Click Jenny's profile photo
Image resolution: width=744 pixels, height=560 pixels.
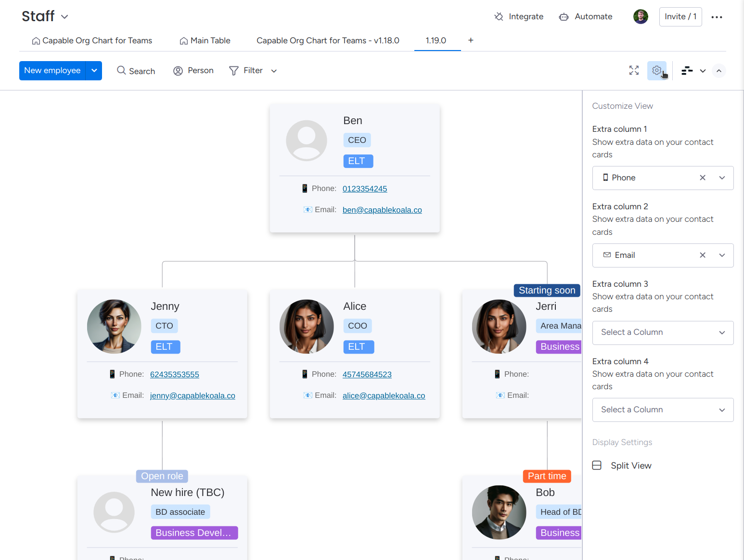point(114,327)
